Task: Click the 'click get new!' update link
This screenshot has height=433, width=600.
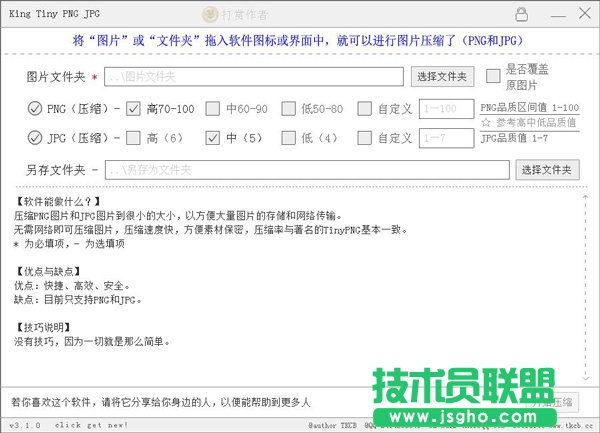Action: [x=91, y=425]
